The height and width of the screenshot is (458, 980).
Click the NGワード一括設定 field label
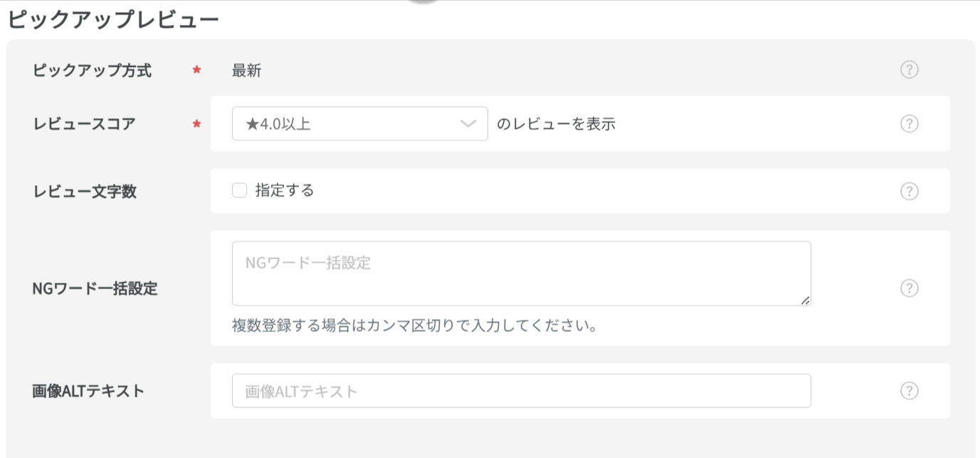(95, 288)
